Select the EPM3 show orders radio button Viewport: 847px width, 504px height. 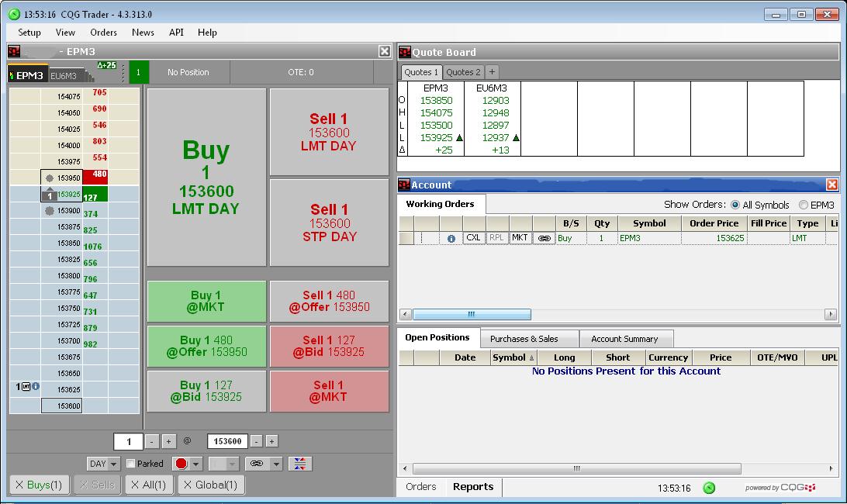(804, 205)
